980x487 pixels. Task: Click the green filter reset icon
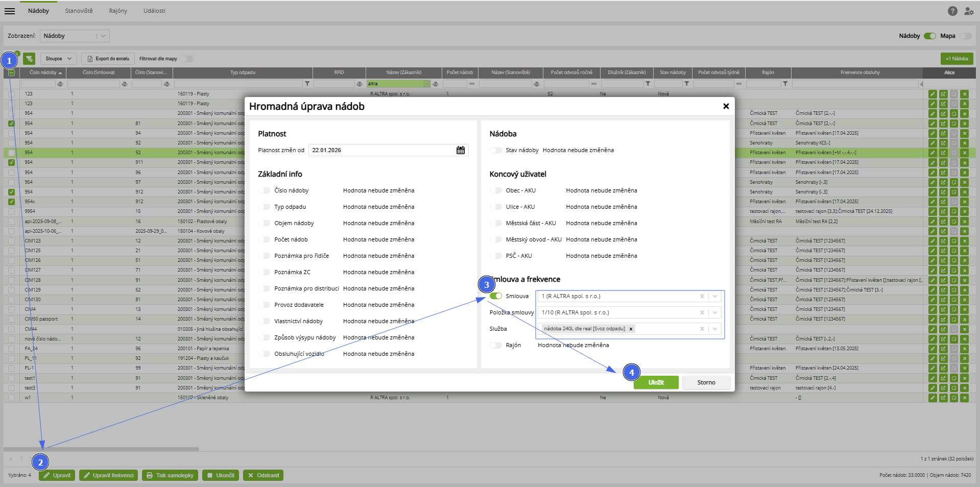tap(29, 59)
